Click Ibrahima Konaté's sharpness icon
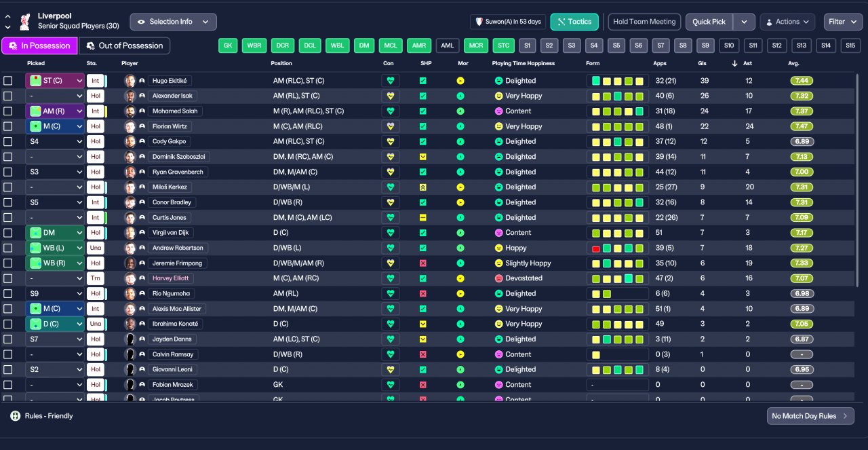868x450 pixels. click(x=423, y=324)
